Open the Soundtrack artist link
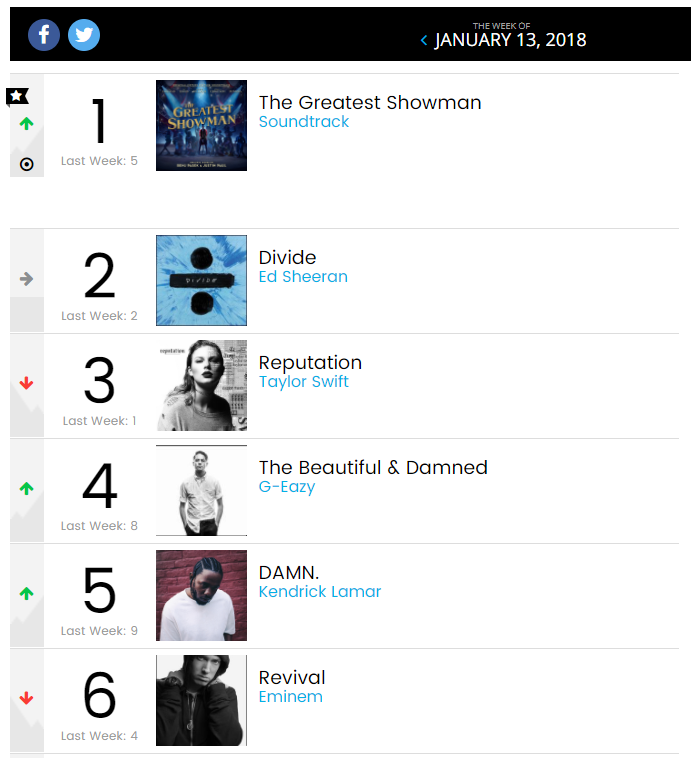Image resolution: width=691 pixels, height=758 pixels. pos(304,122)
